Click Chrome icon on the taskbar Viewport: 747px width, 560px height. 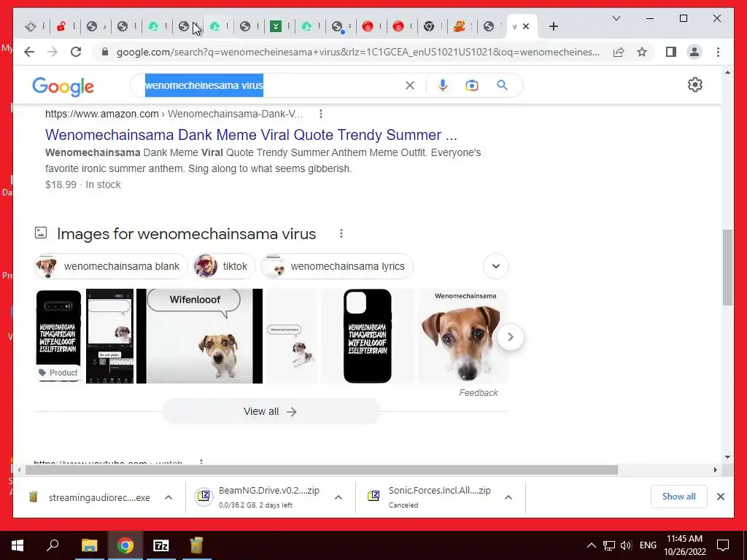pos(125,545)
